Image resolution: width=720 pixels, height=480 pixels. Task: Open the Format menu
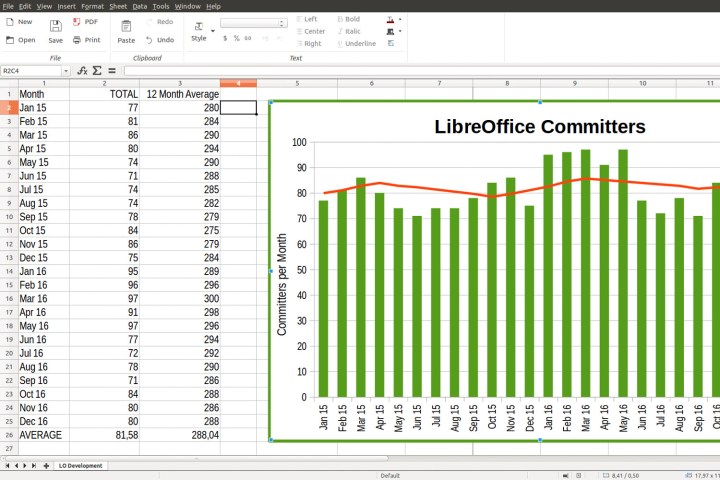(x=92, y=6)
